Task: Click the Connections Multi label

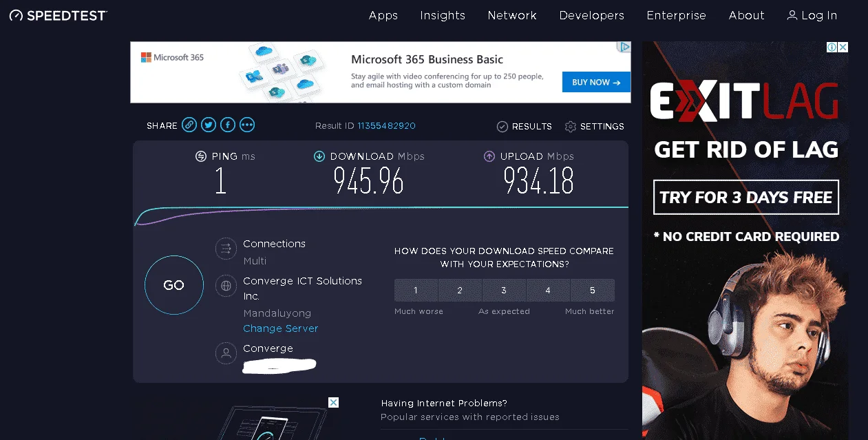Action: [x=255, y=261]
